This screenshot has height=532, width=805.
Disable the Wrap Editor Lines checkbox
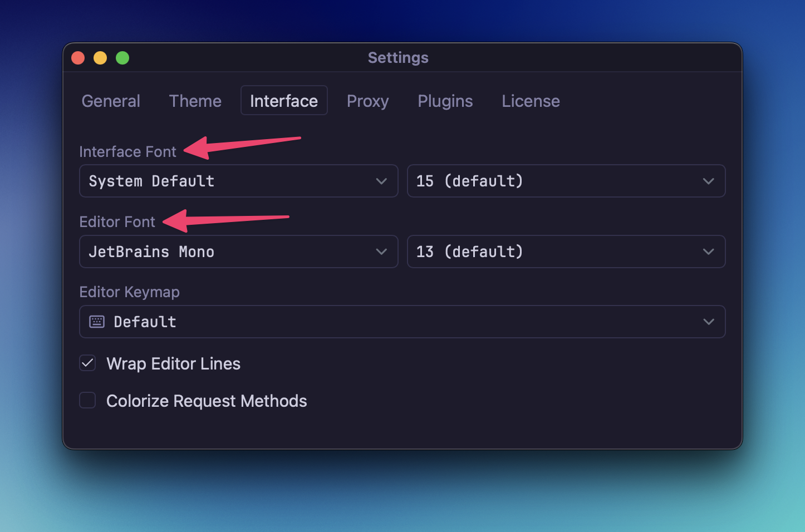point(87,363)
